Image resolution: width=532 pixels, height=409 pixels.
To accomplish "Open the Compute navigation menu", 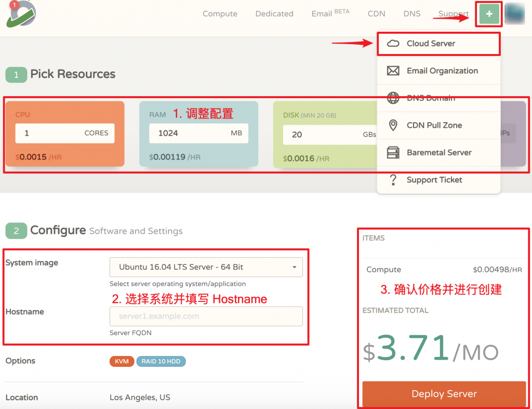I will (x=220, y=14).
